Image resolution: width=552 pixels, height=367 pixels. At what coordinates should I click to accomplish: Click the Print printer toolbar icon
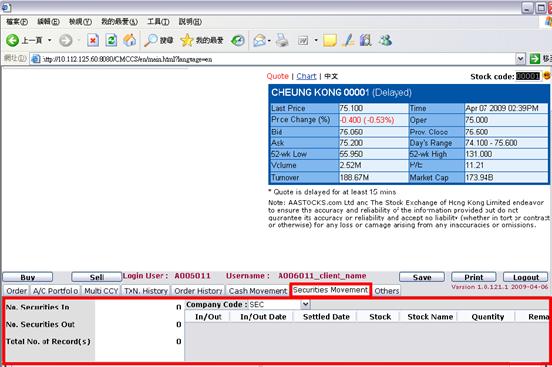(282, 41)
